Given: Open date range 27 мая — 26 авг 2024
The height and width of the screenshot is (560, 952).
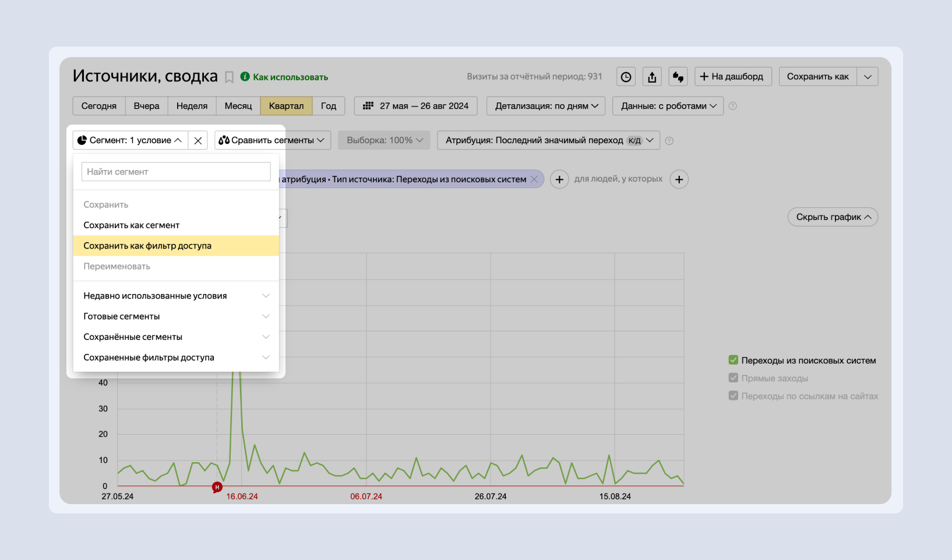Looking at the screenshot, I should [416, 106].
